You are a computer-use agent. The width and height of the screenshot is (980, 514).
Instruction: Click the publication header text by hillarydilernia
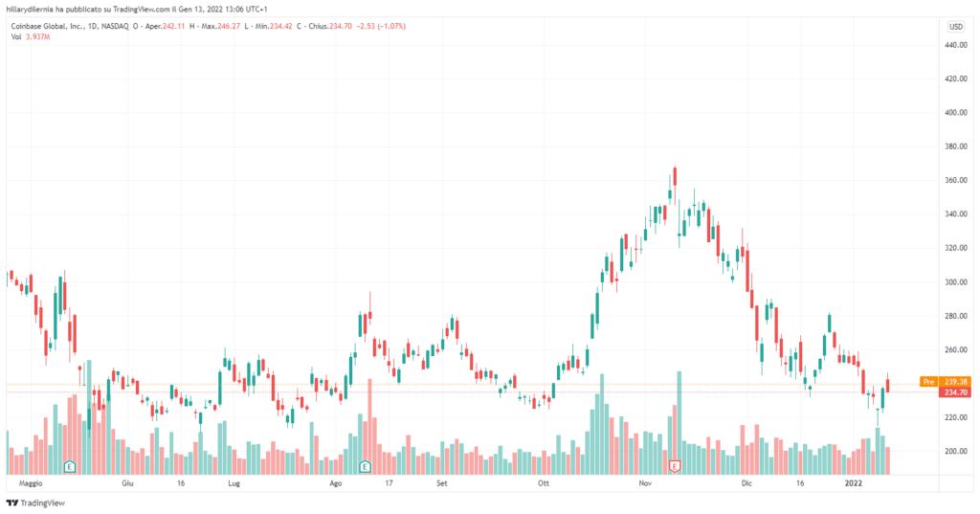[x=129, y=9]
